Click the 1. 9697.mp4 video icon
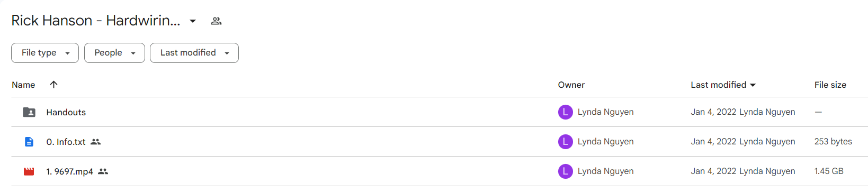Screen dimensions: 868x192 [29, 171]
